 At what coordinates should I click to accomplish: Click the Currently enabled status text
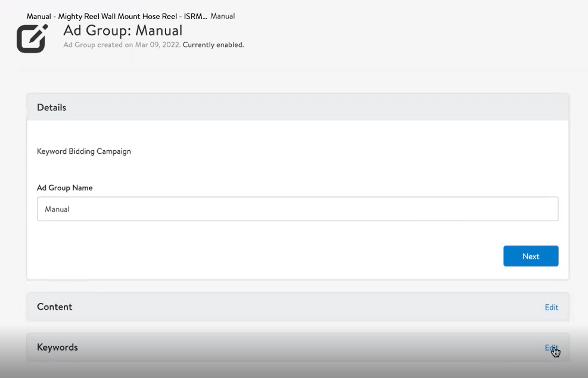[214, 45]
